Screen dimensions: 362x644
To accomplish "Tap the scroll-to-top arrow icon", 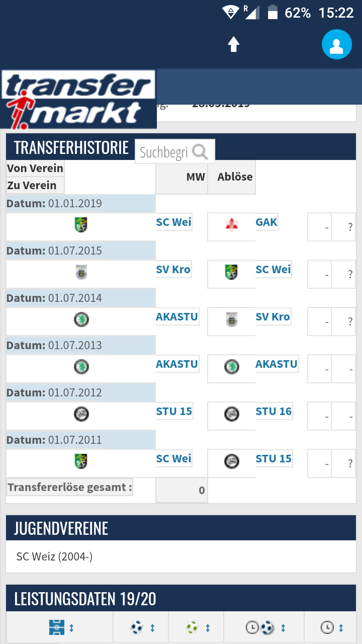I will [x=233, y=44].
